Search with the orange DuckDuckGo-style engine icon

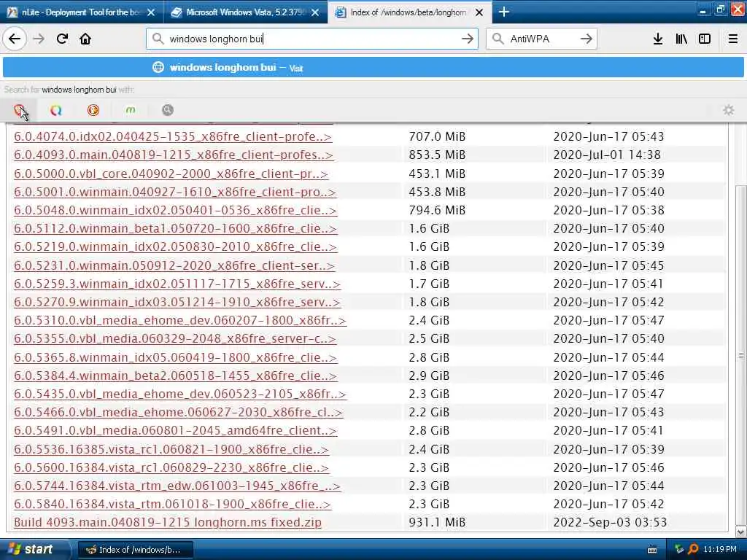(x=93, y=110)
